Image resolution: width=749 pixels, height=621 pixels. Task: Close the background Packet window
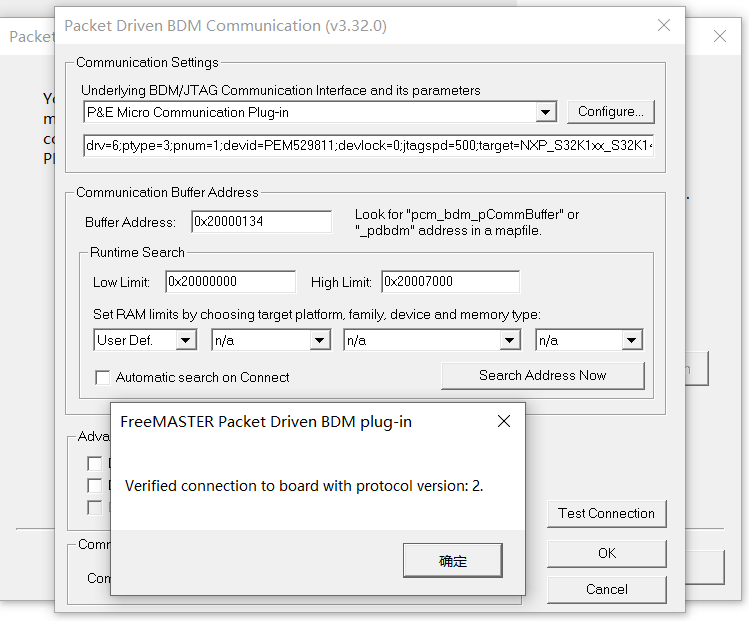[x=720, y=36]
